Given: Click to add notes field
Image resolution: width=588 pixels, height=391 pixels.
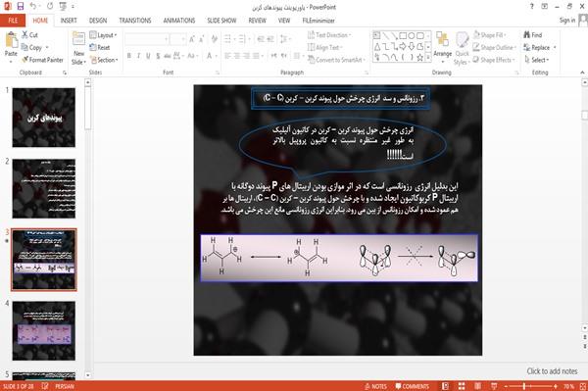Looking at the screenshot, I should pos(552,371).
